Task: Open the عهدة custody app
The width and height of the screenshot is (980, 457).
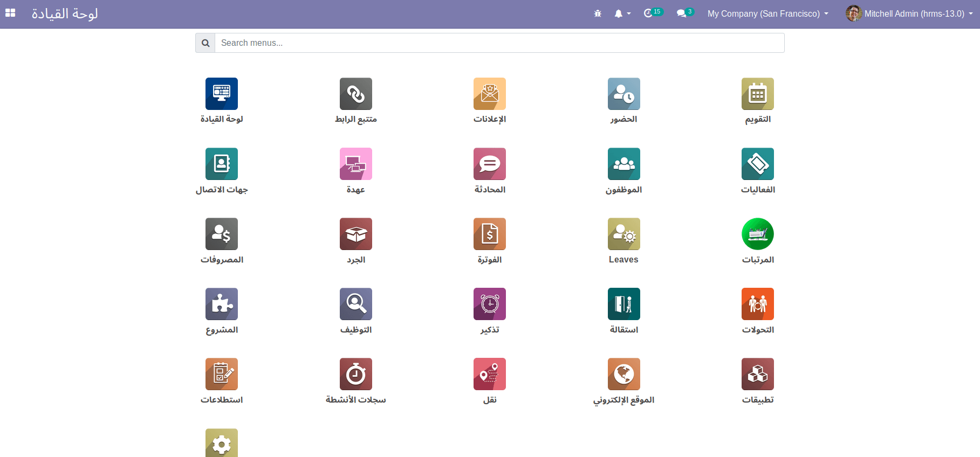Action: [356, 164]
